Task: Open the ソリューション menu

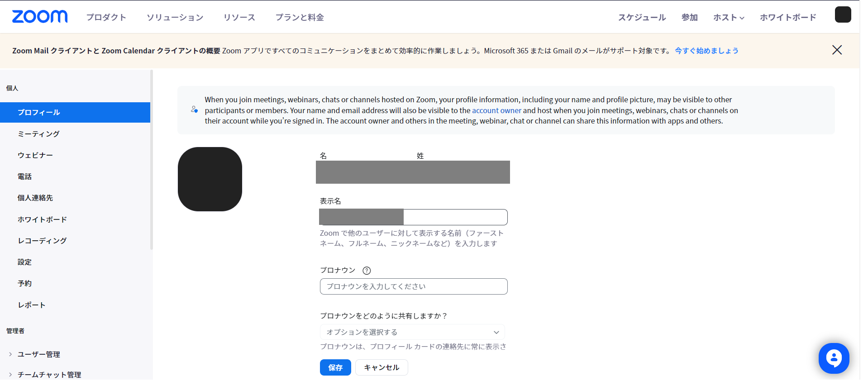Action: (175, 18)
